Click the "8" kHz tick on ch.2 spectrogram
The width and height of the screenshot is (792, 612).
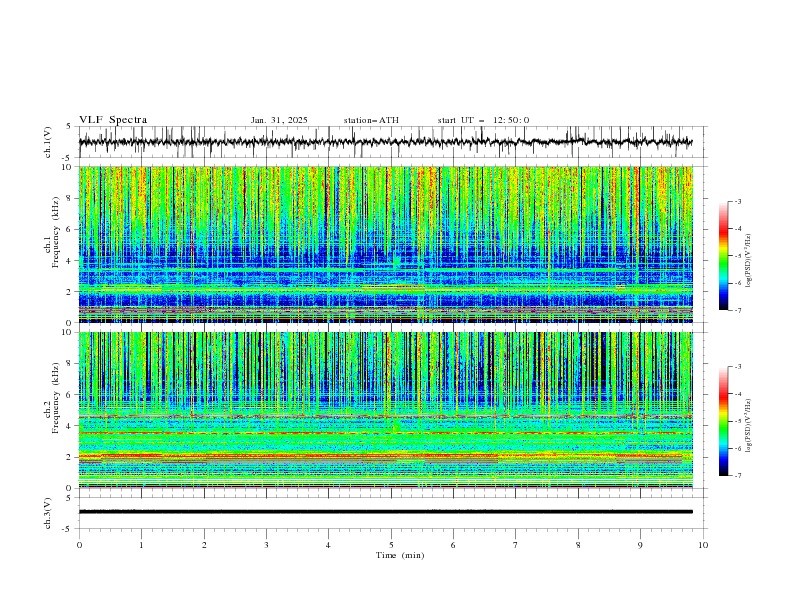(x=70, y=363)
